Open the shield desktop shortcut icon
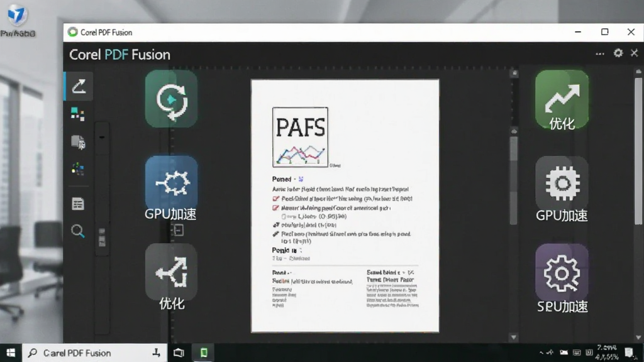Viewport: 644px width, 362px height. [x=17, y=16]
